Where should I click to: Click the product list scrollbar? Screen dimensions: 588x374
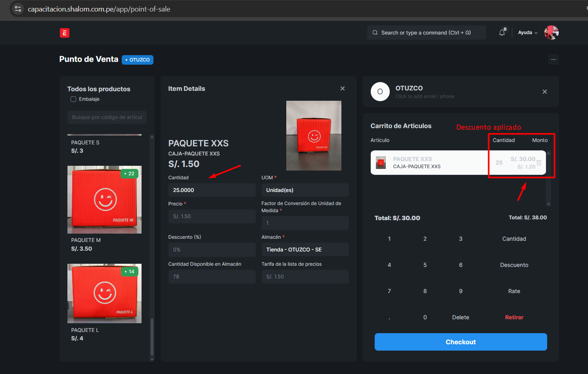click(x=152, y=337)
